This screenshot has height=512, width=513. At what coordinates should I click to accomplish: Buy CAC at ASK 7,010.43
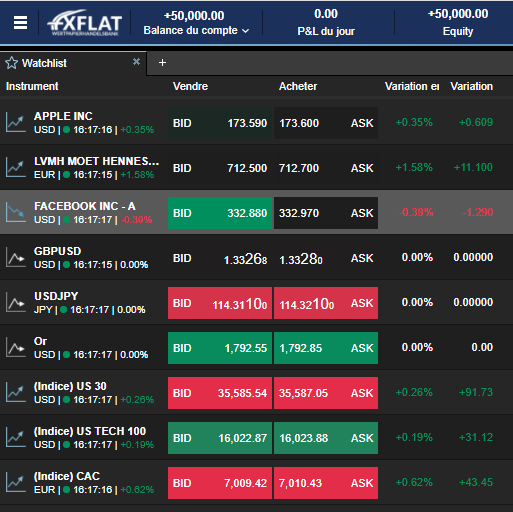tap(326, 483)
